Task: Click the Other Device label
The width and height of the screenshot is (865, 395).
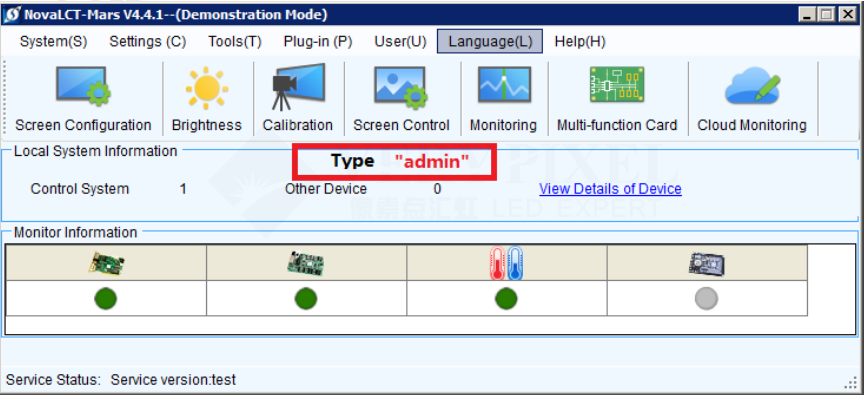Action: (x=326, y=189)
